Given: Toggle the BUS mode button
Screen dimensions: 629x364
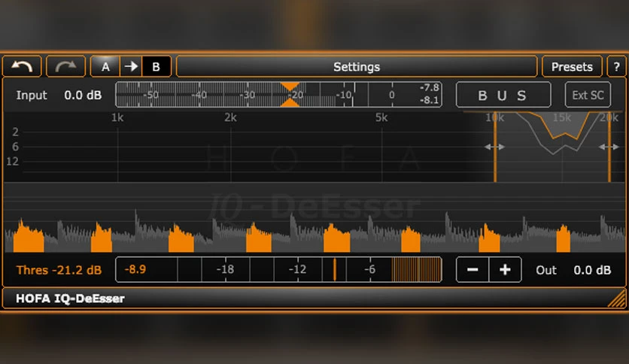Looking at the screenshot, I should [503, 95].
